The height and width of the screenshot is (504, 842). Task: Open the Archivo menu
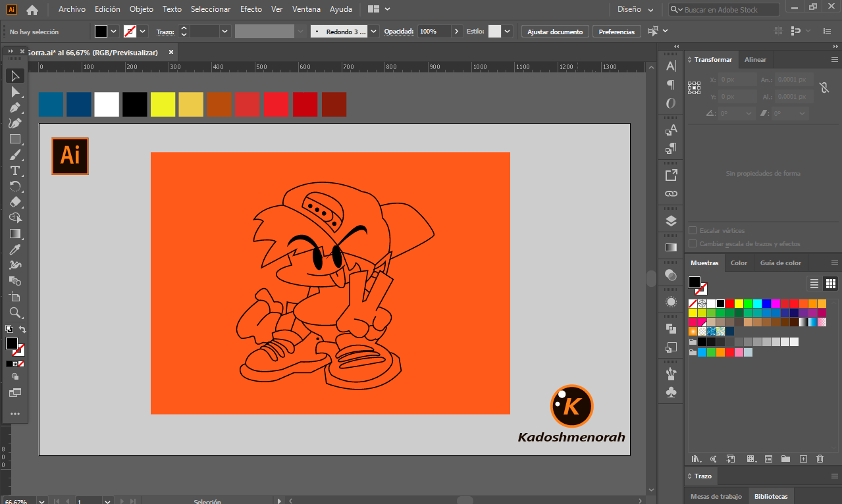[x=72, y=9]
